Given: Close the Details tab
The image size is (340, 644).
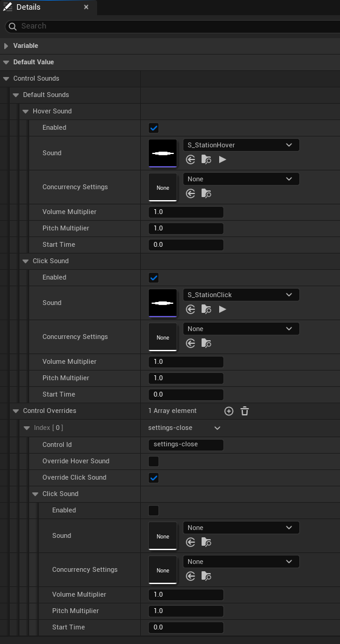Looking at the screenshot, I should click(86, 7).
